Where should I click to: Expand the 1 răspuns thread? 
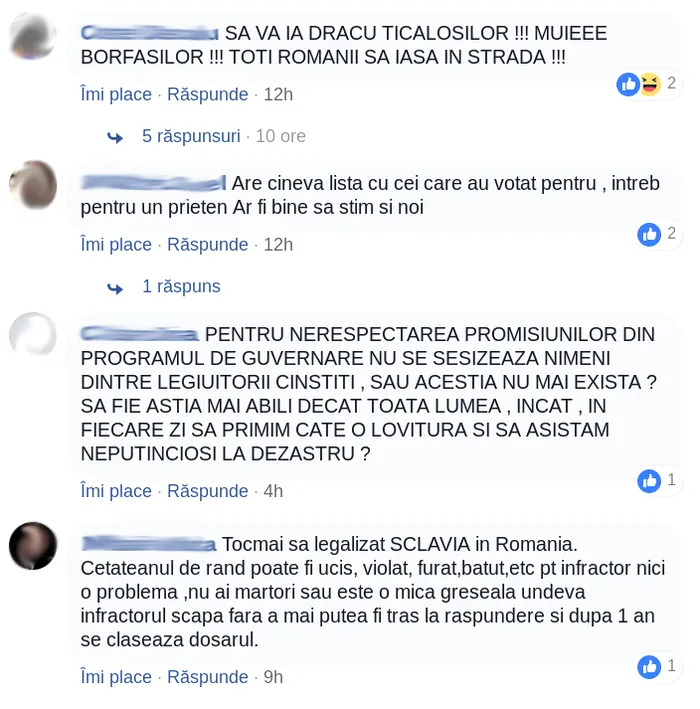(181, 286)
